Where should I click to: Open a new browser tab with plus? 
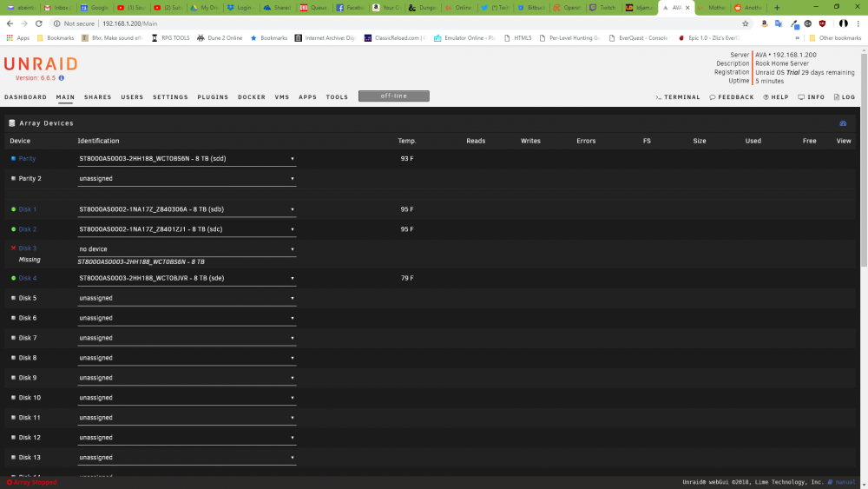[x=777, y=8]
